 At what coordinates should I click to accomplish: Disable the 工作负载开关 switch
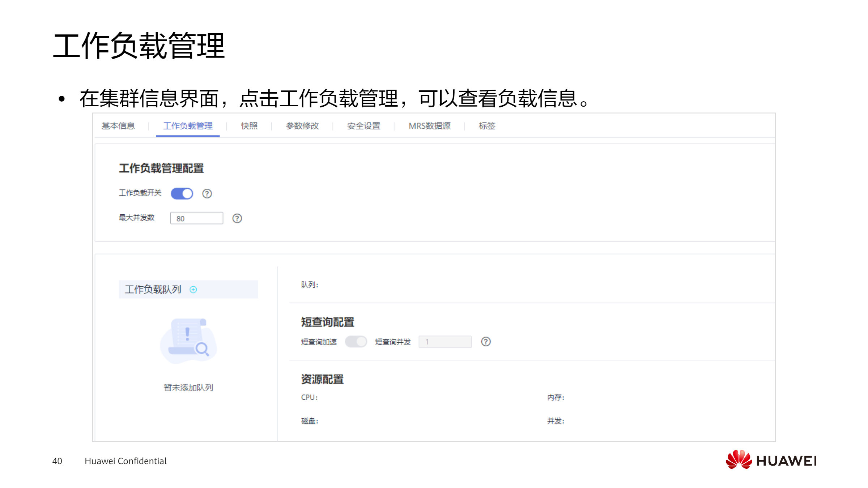click(182, 193)
